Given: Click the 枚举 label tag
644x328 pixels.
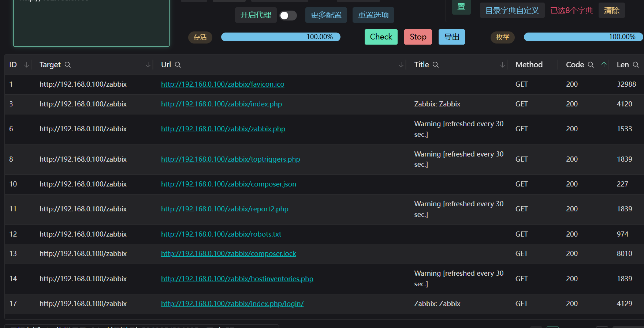Looking at the screenshot, I should tap(503, 37).
